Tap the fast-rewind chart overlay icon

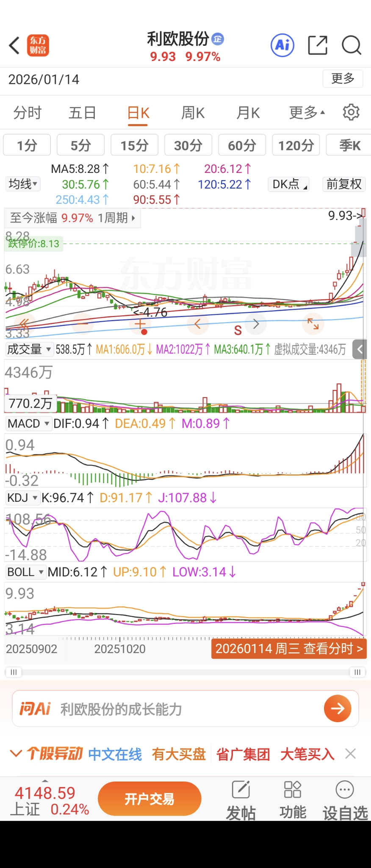coord(24,324)
